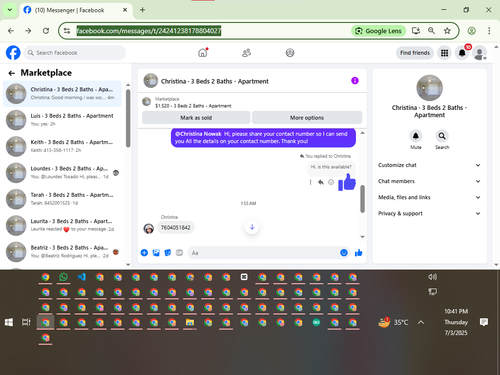The image size is (500, 375).
Task: Open a new browser tab
Action: pos(142,10)
